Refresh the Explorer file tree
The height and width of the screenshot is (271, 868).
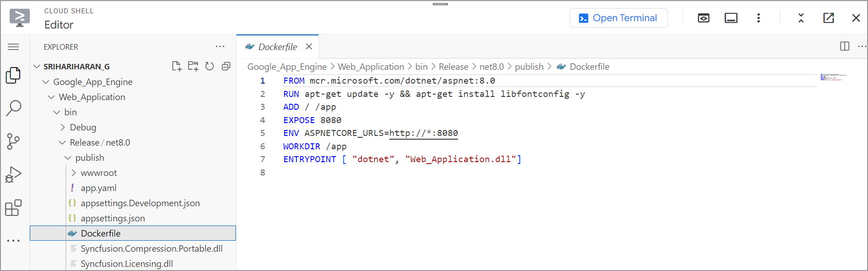coord(210,67)
